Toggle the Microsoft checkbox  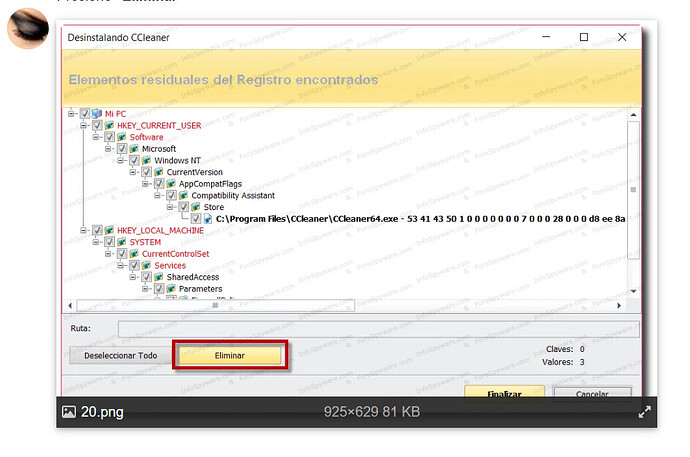click(122, 149)
